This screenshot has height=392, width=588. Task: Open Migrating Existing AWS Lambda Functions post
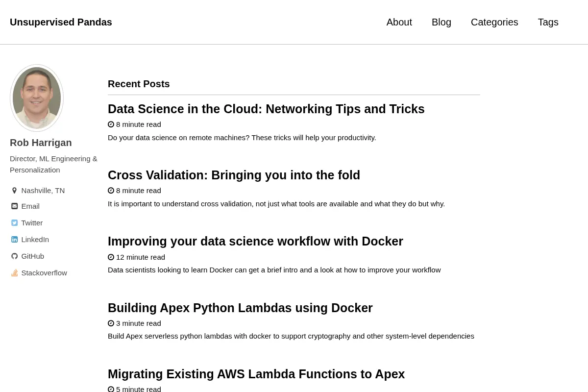point(256,374)
